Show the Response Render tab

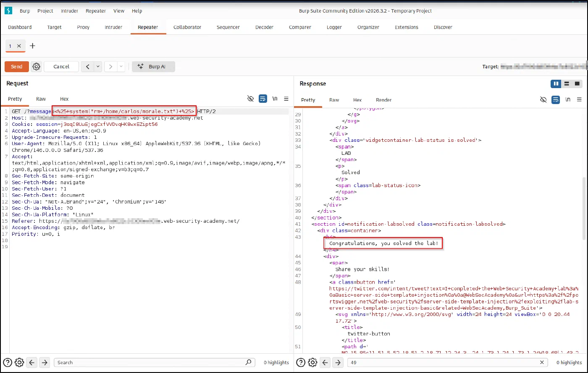click(x=383, y=100)
